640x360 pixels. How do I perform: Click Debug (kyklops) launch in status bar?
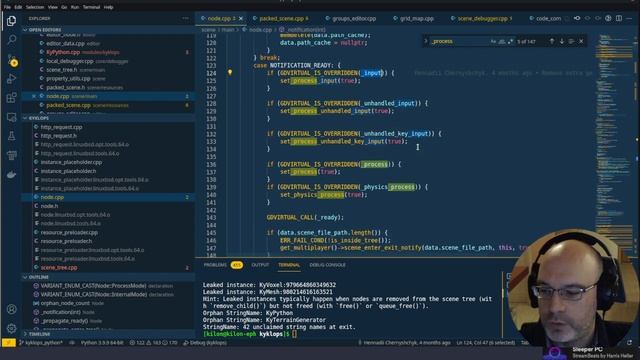click(x=205, y=342)
